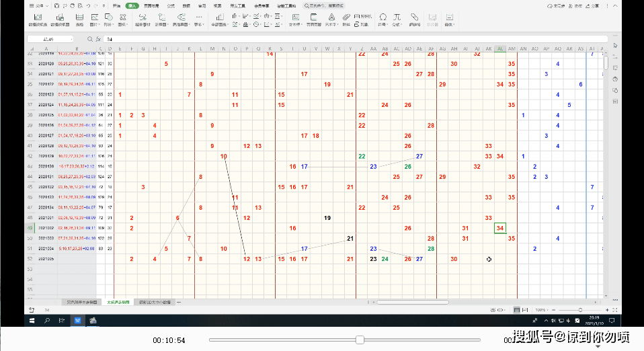Click the fx insert function icon
The height and width of the screenshot is (351, 644).
click(98, 39)
